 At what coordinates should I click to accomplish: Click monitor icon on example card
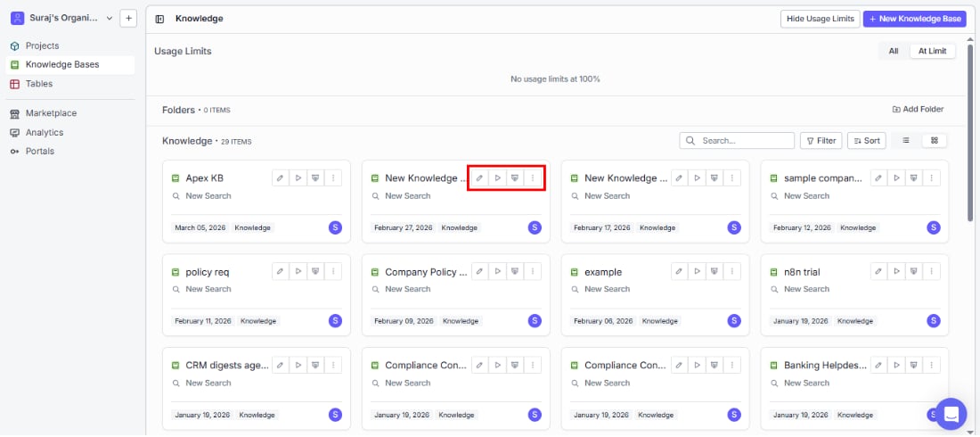715,271
